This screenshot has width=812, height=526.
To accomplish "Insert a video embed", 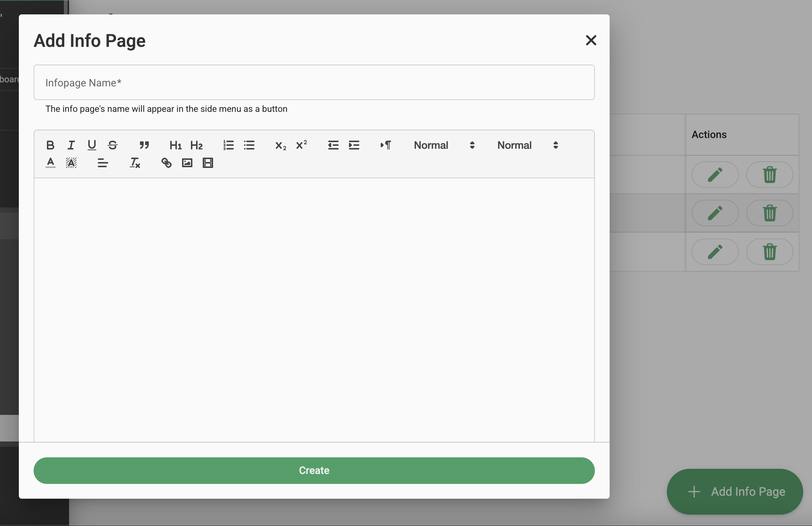I will click(208, 163).
